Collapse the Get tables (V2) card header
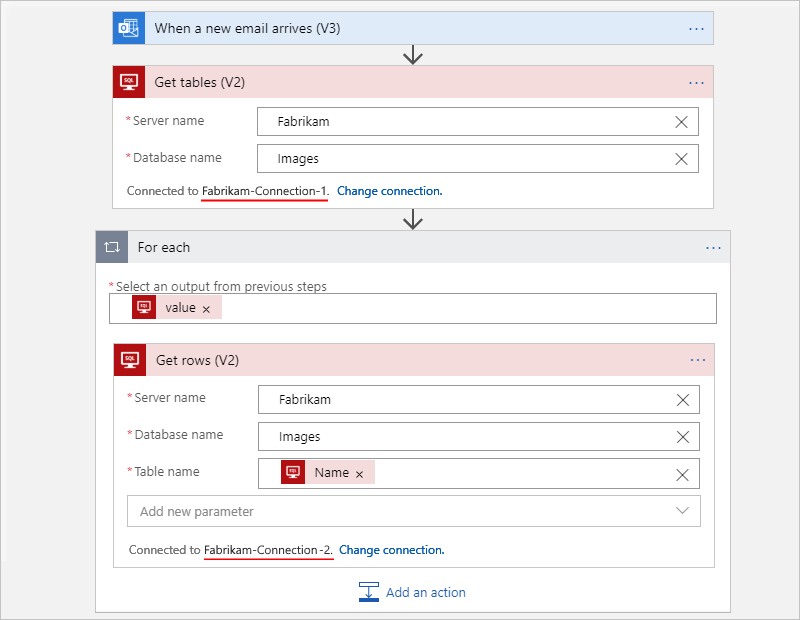The height and width of the screenshot is (620, 800). click(x=400, y=81)
